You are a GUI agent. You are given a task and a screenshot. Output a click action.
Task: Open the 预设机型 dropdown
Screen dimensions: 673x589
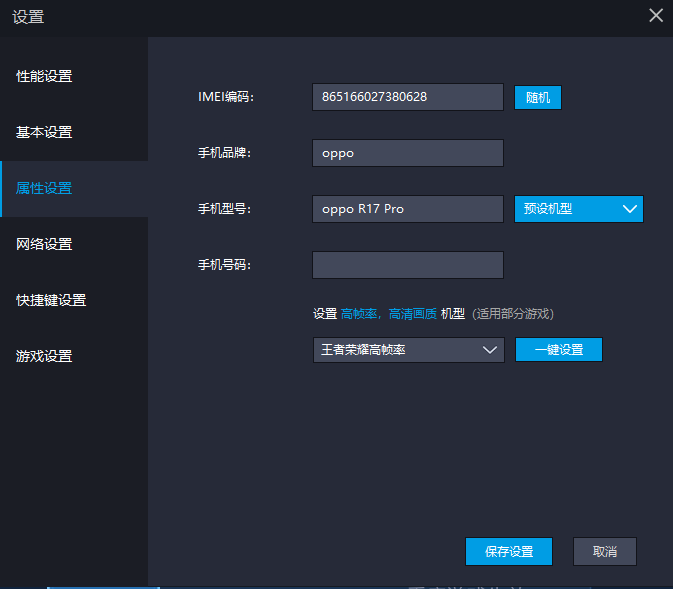tap(566, 209)
